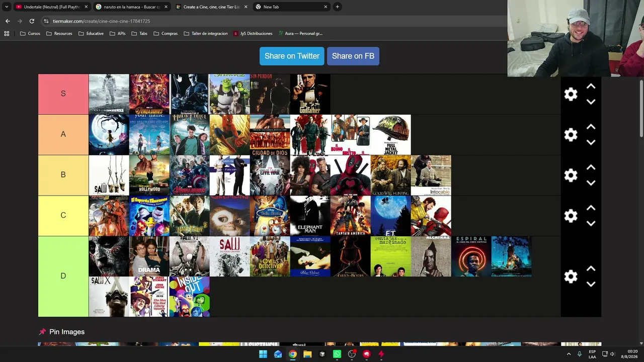Screen dimensions: 644x362
Task: Move tier D row down
Action: (x=591, y=284)
